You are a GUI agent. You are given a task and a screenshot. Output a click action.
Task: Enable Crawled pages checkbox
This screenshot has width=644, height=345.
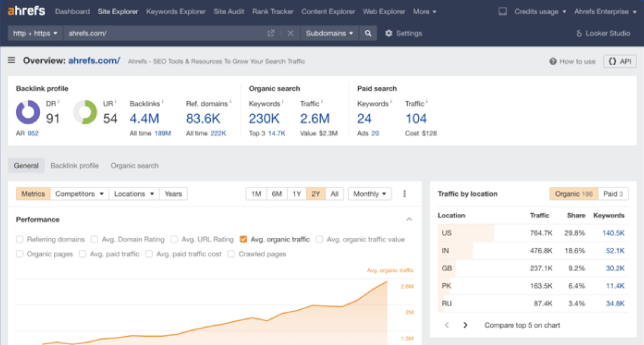(231, 254)
